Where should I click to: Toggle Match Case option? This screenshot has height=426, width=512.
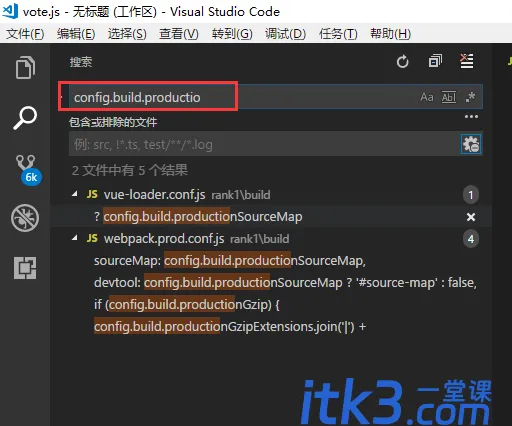[x=427, y=97]
